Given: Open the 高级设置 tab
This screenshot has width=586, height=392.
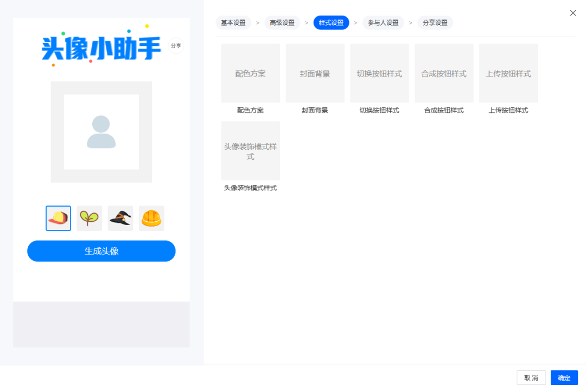Looking at the screenshot, I should click(282, 23).
